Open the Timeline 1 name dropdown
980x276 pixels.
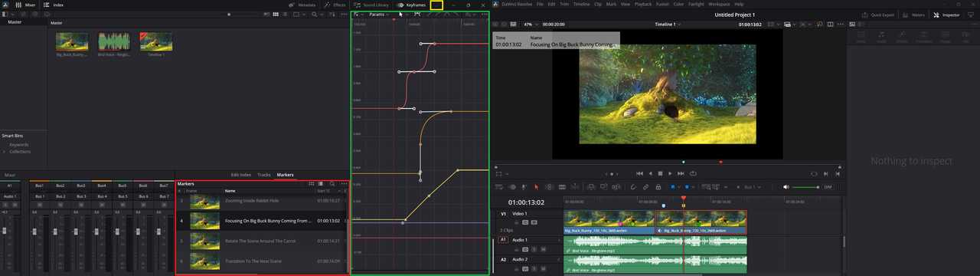pos(668,25)
